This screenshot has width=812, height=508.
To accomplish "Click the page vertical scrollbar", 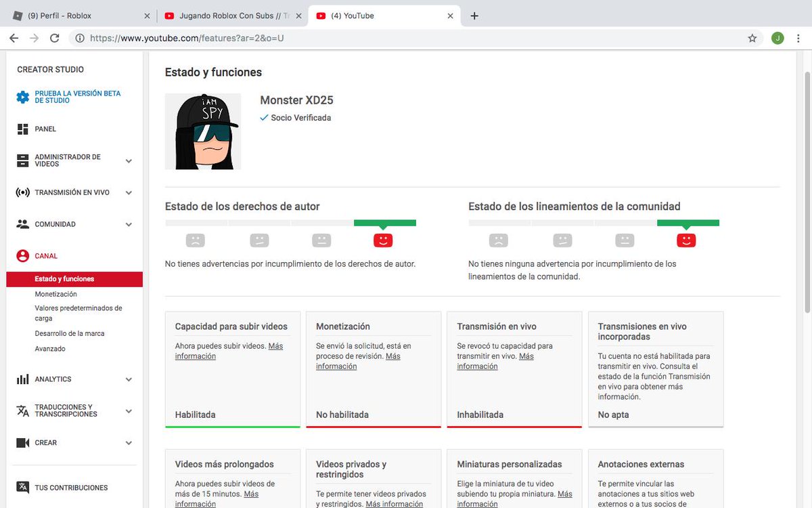I will 807,191.
